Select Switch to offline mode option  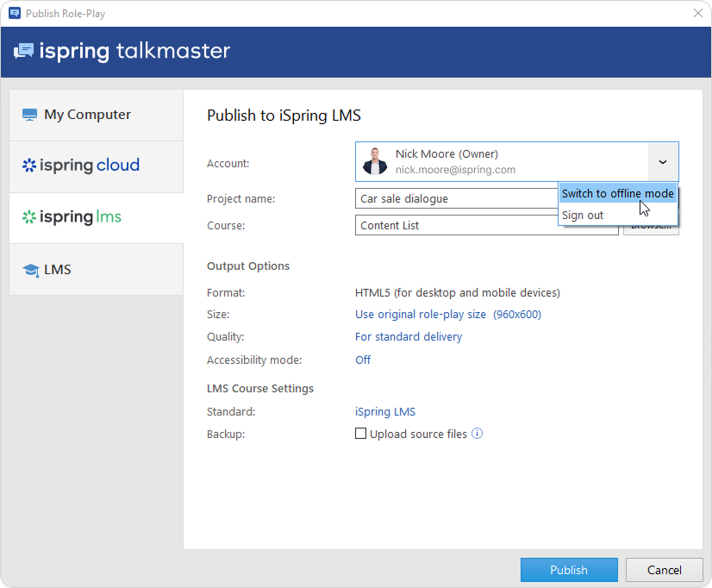[617, 193]
